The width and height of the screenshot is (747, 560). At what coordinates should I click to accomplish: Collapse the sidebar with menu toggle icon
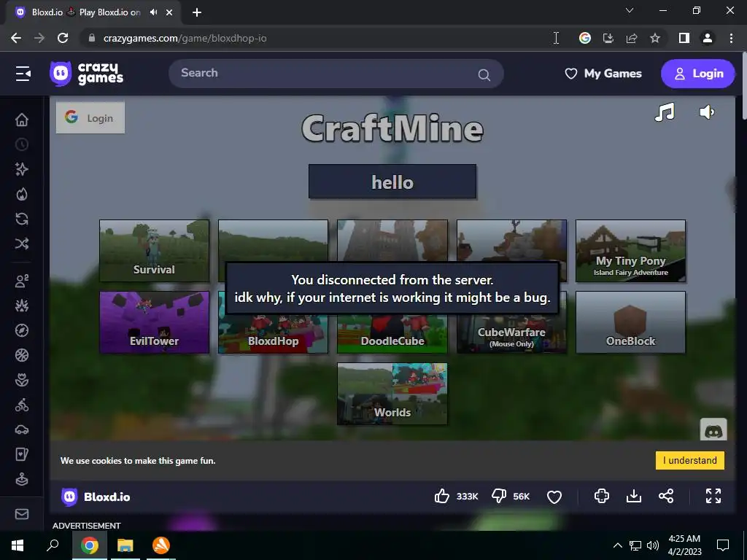tap(23, 74)
